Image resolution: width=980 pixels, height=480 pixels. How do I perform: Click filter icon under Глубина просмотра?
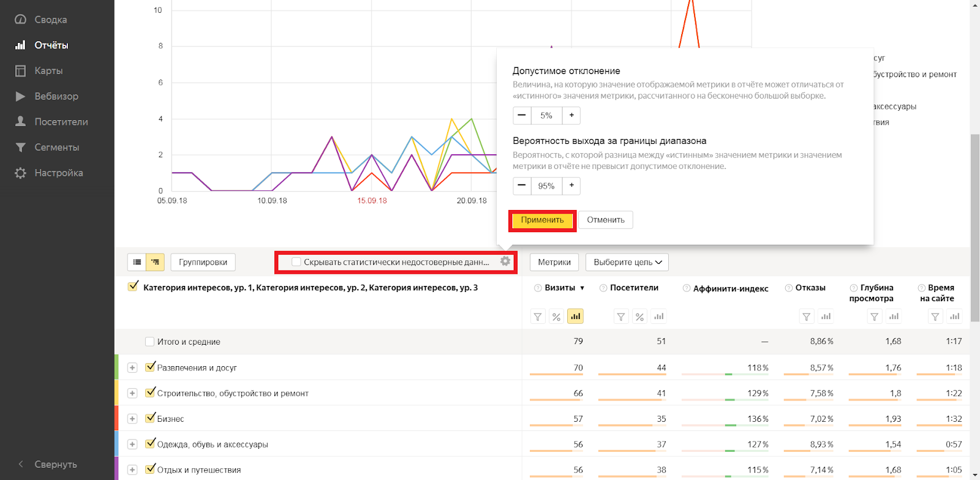click(875, 317)
